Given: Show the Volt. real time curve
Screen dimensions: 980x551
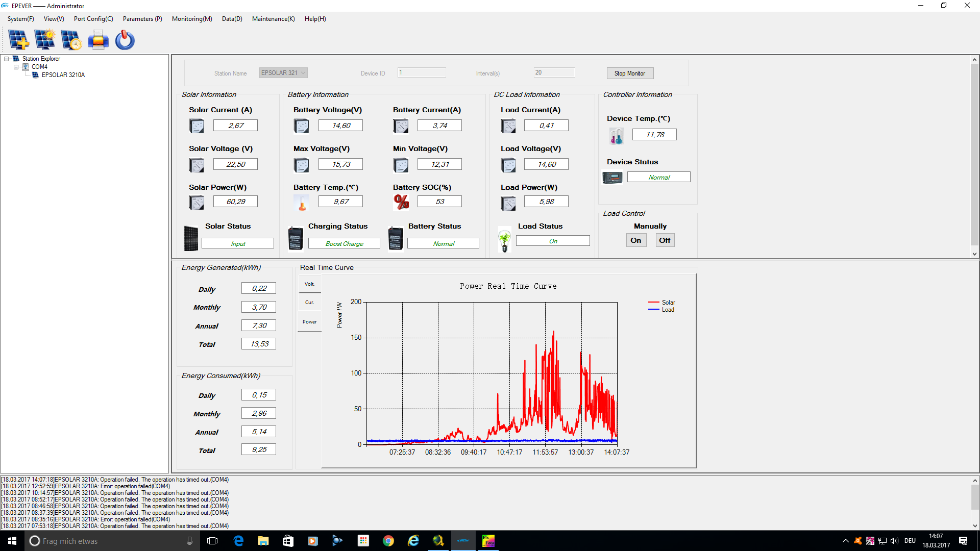Looking at the screenshot, I should pyautogui.click(x=310, y=284).
